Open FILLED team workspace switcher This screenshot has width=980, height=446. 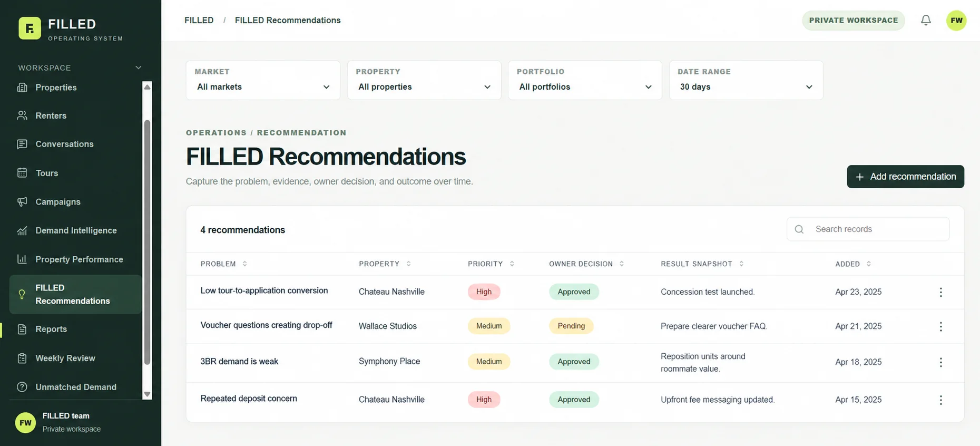(x=76, y=422)
